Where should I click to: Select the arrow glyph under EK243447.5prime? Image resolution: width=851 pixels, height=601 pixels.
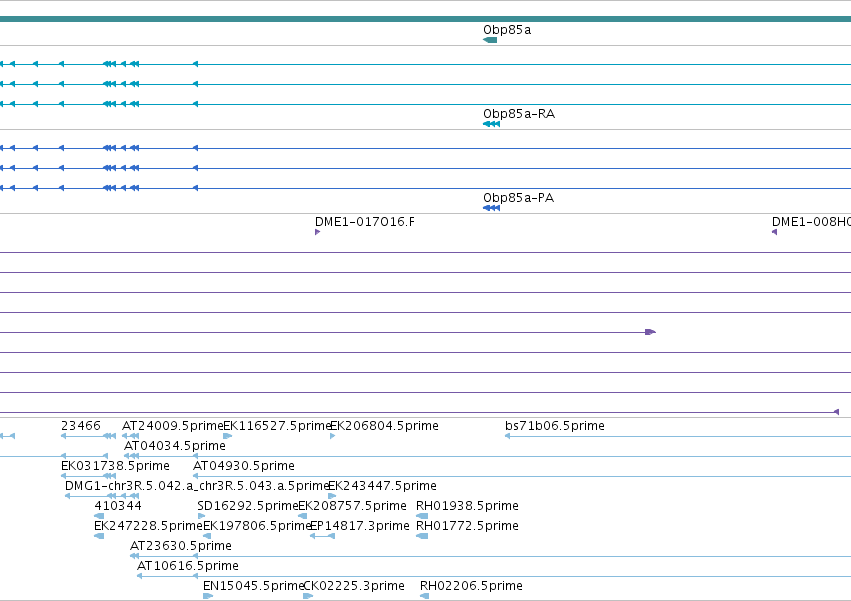[x=332, y=496]
